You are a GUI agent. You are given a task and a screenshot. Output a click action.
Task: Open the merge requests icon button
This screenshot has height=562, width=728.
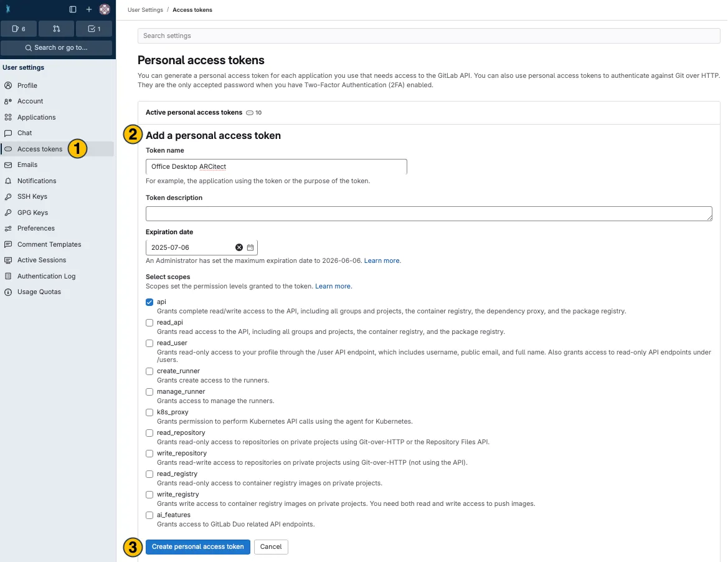(57, 29)
